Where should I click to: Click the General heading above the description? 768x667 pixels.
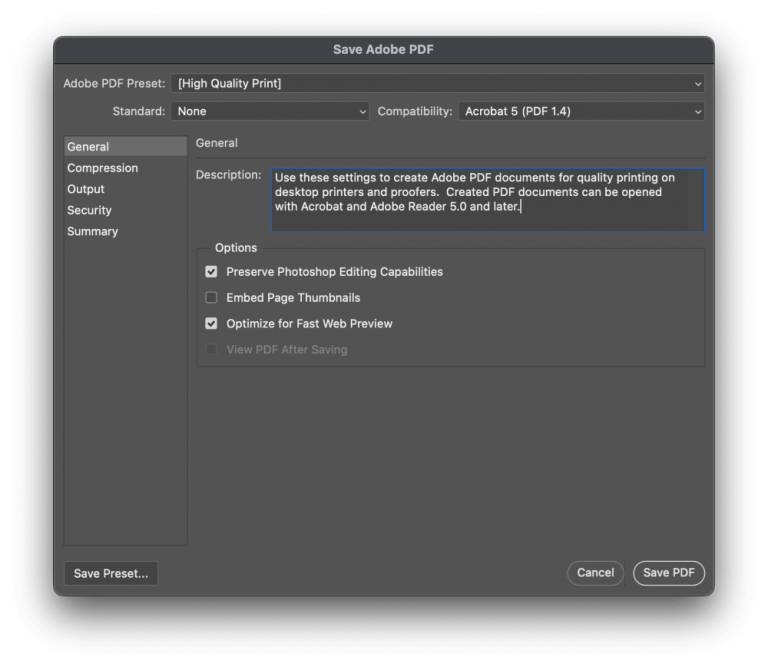(217, 144)
